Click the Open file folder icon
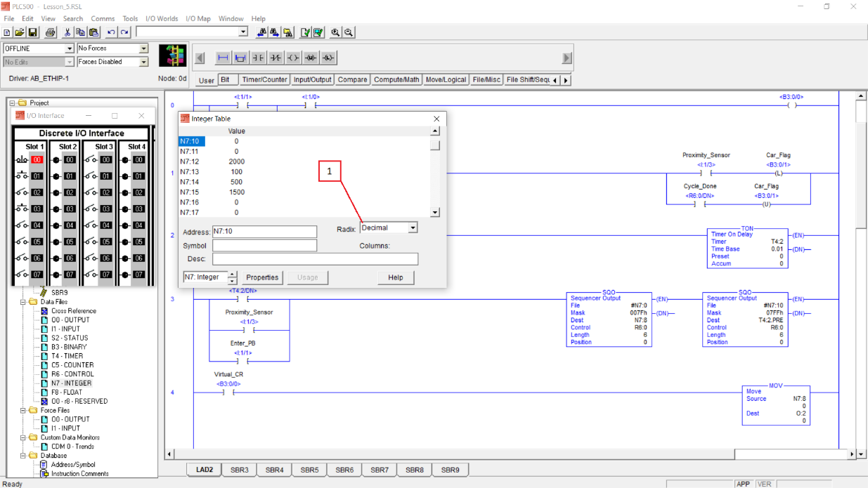Screen dimensions: 868x488 coord(20,32)
